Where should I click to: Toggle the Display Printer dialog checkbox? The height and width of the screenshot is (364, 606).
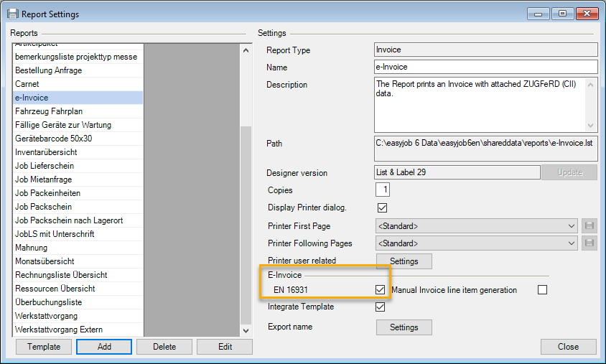382,208
